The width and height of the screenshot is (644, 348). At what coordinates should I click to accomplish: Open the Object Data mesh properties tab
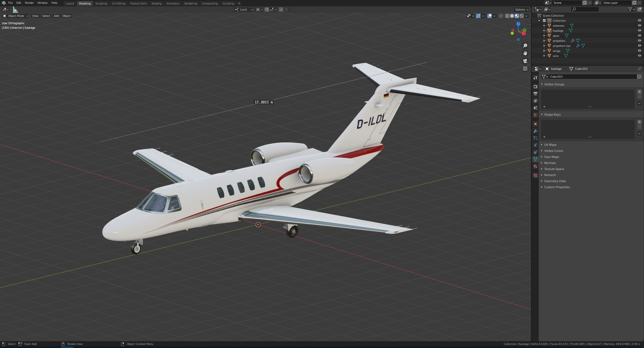pyautogui.click(x=535, y=159)
